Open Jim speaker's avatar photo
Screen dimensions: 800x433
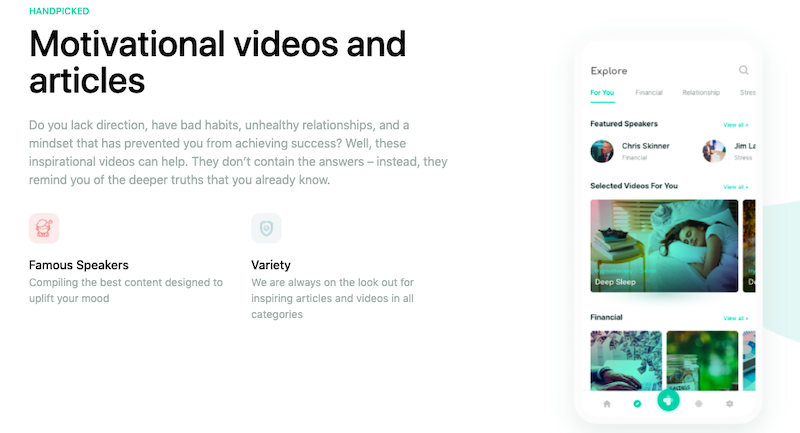[x=714, y=151]
